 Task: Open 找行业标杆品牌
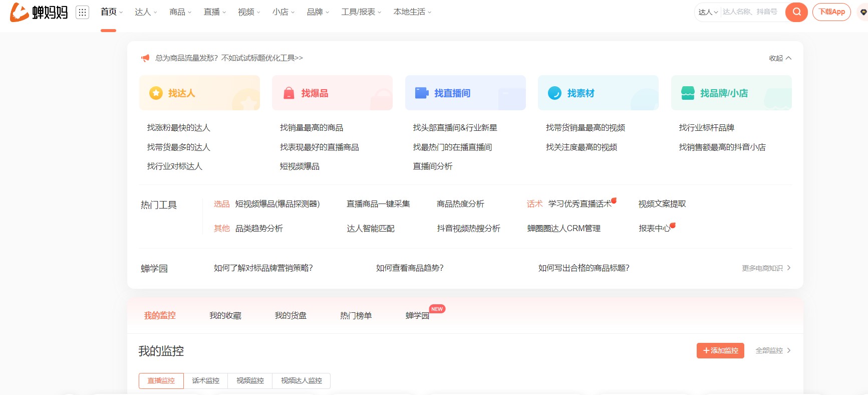[707, 128]
